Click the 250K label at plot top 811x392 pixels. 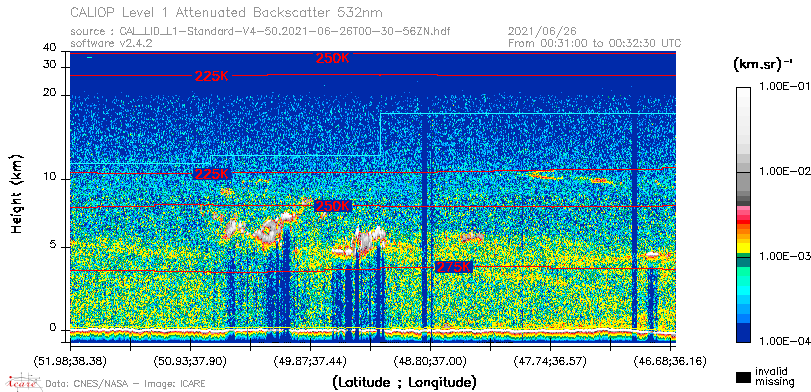click(x=333, y=58)
